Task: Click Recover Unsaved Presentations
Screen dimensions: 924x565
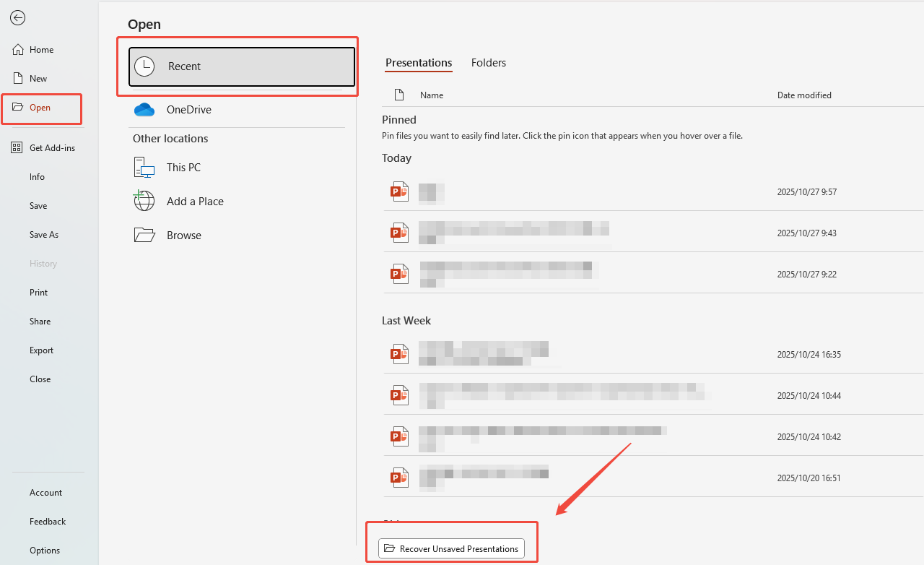Action: pos(451,548)
